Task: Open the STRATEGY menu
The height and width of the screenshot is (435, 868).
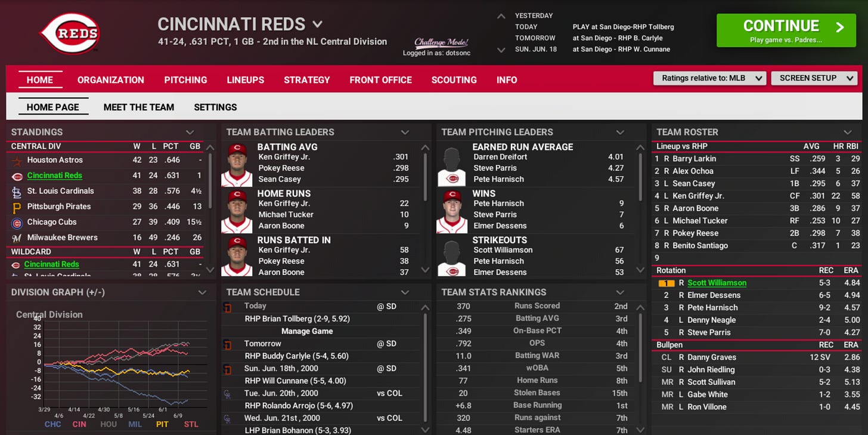Action: [x=307, y=80]
